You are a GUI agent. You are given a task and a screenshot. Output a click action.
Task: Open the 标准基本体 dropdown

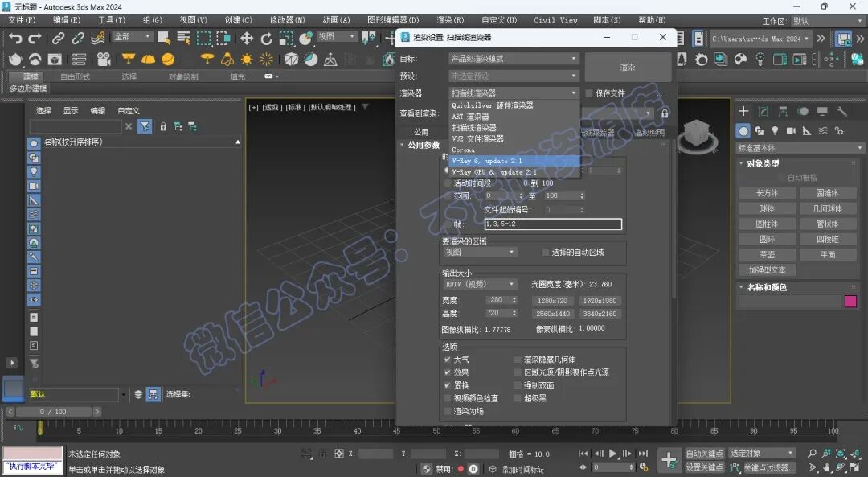800,148
